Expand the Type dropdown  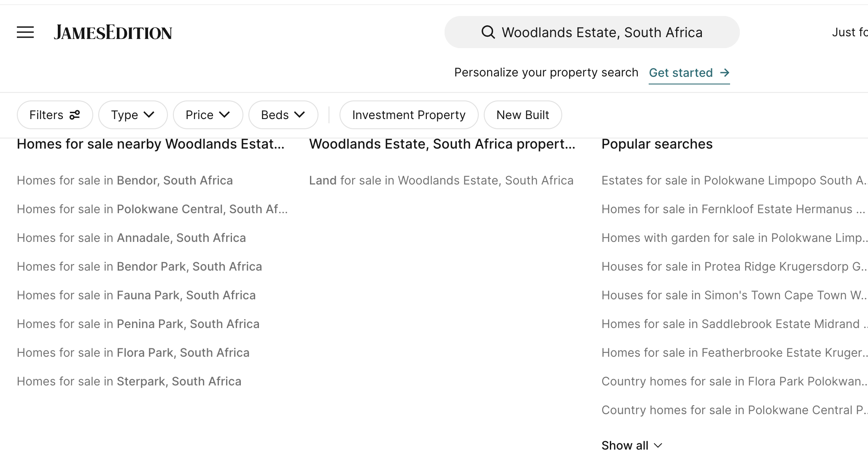click(133, 115)
